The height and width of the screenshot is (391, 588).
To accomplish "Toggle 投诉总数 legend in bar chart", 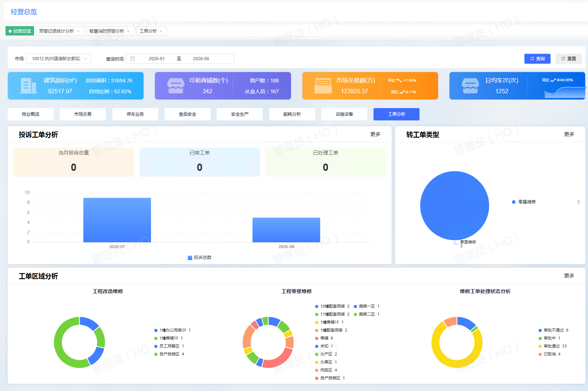I will point(200,258).
